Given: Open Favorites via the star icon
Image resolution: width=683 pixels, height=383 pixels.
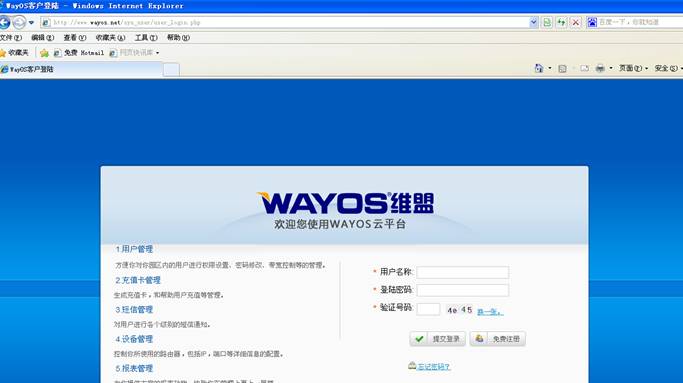Looking at the screenshot, I should [x=14, y=53].
